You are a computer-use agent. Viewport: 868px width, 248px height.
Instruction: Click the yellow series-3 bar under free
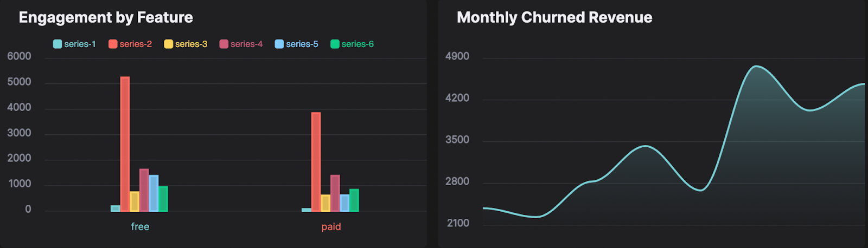[135, 201]
